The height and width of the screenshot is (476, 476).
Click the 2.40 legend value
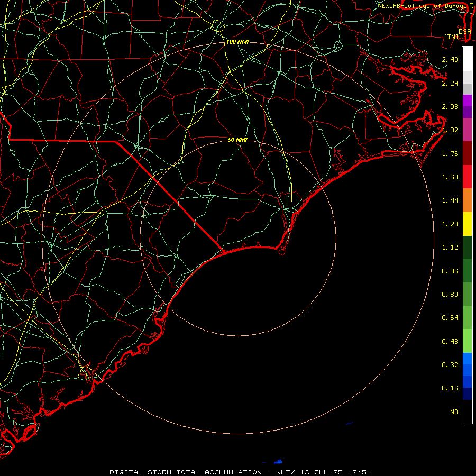pos(450,59)
